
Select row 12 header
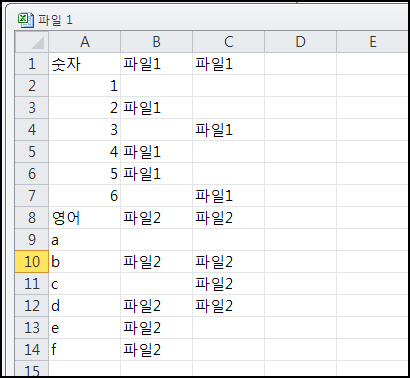click(32, 306)
